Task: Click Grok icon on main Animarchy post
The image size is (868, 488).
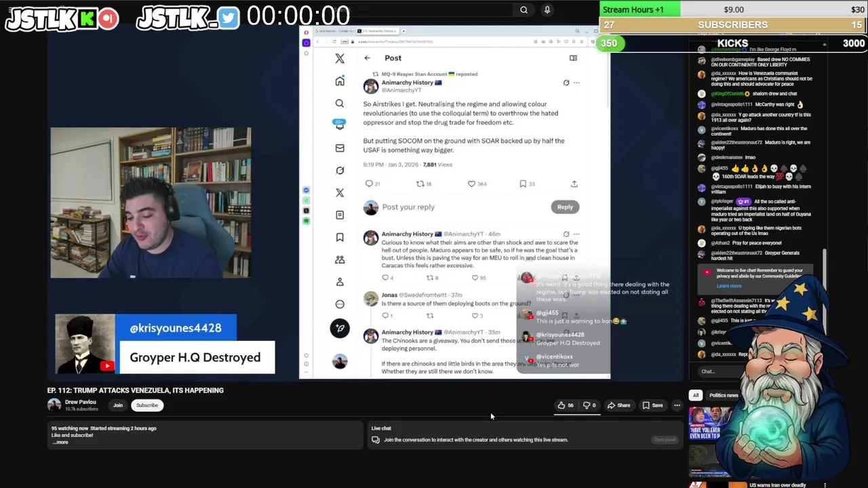Action: tap(566, 83)
